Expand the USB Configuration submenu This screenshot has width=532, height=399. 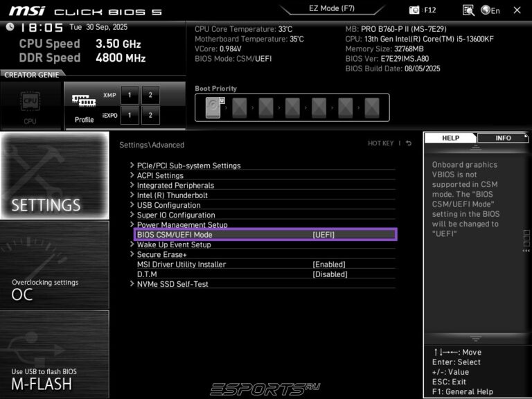coord(168,205)
